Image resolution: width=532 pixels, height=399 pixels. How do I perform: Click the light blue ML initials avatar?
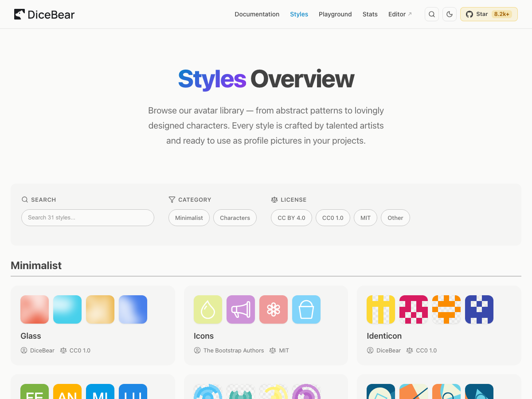point(100,391)
